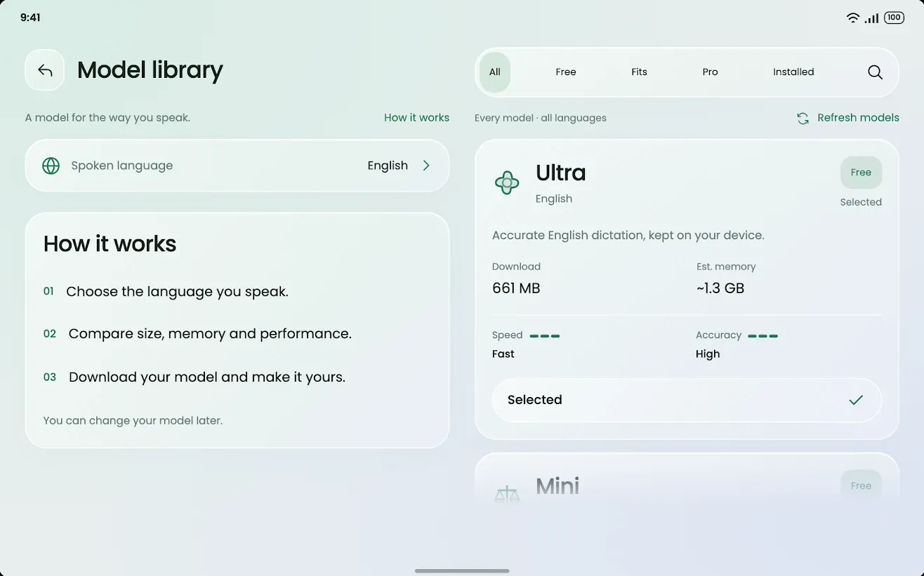Click the Accuracy rating bars
The width and height of the screenshot is (924, 576).
pyautogui.click(x=763, y=336)
